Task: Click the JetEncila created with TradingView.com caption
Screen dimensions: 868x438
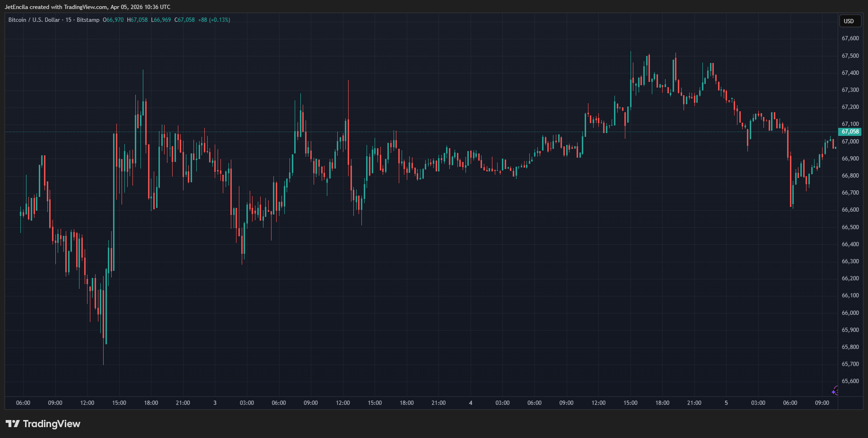Action: point(88,7)
